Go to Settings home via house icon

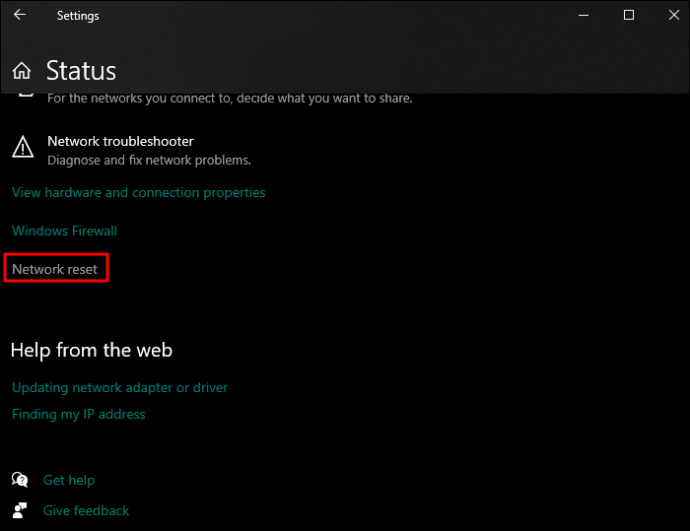coord(22,71)
